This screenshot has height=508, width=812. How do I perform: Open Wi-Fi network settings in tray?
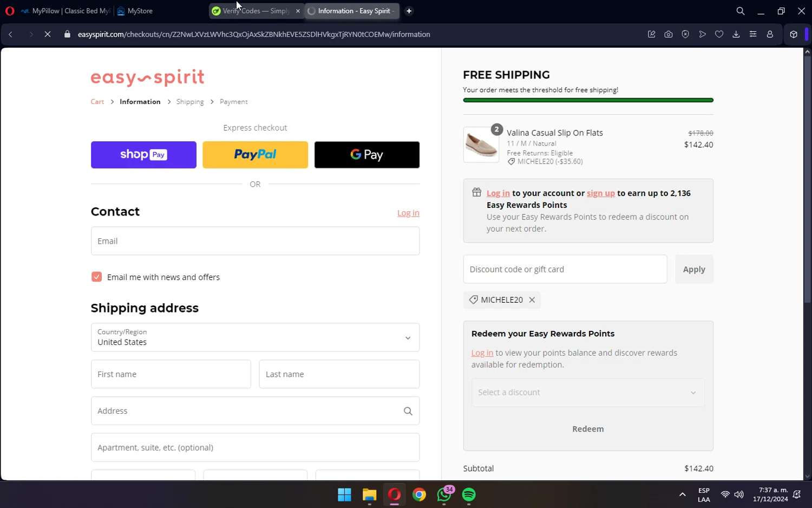pos(725,495)
